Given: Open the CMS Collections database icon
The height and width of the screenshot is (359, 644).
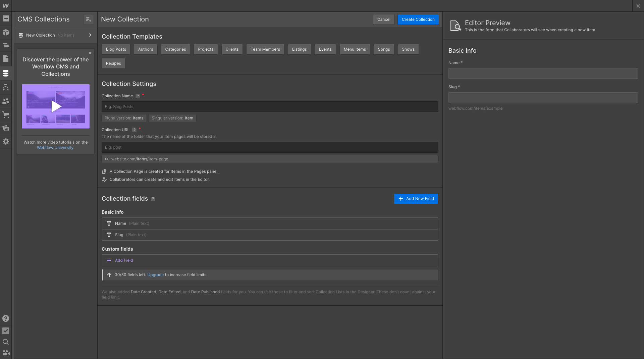Looking at the screenshot, I should [6, 73].
